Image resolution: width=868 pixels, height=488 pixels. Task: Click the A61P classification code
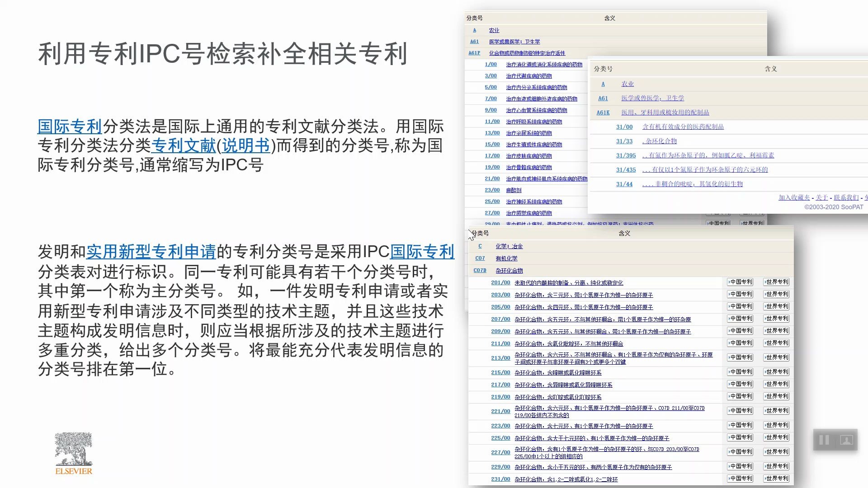[x=474, y=53]
